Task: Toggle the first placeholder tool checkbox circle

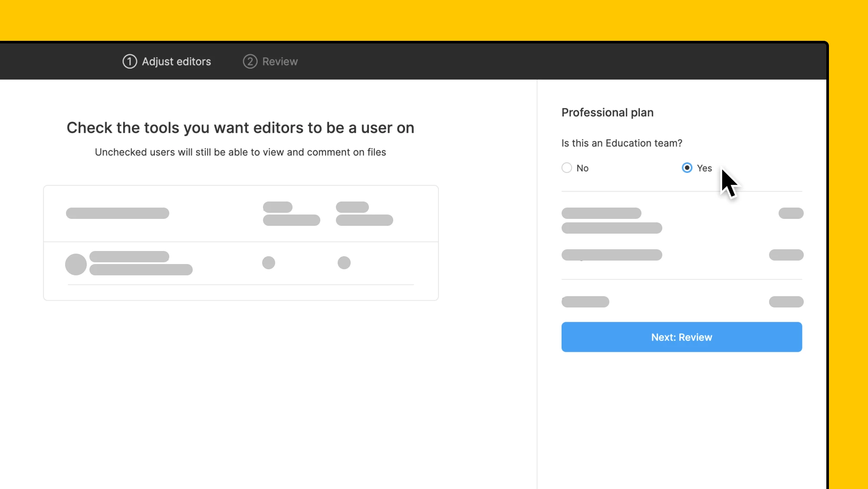Action: click(x=268, y=262)
